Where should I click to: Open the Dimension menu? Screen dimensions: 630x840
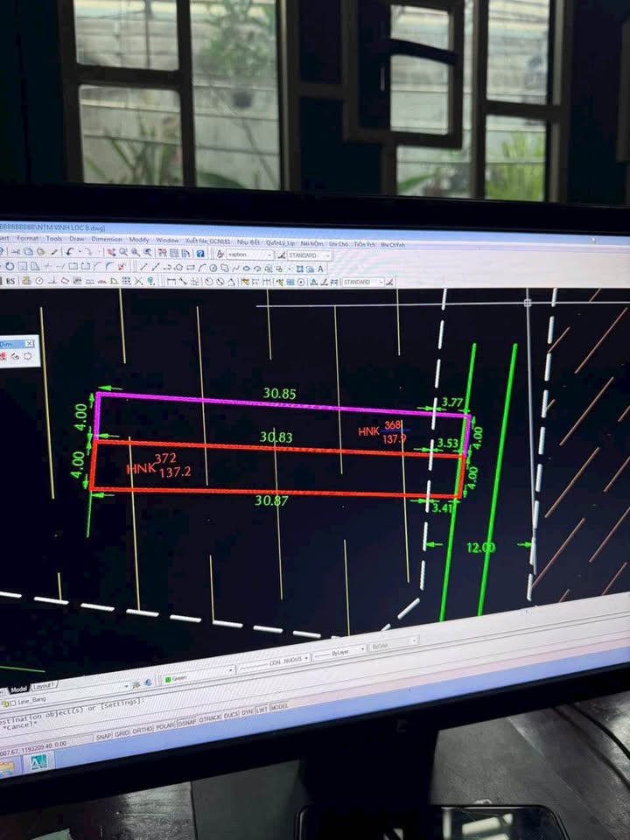click(107, 238)
